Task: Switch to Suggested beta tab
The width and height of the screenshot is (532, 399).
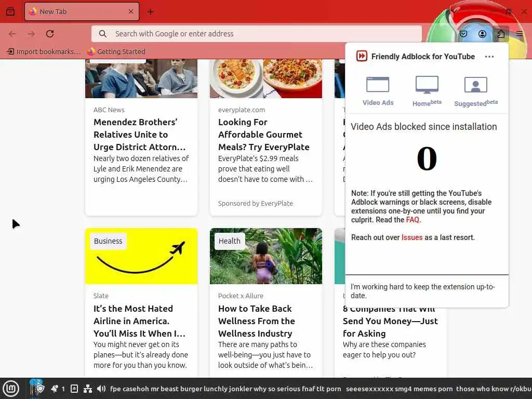Action: (x=476, y=91)
